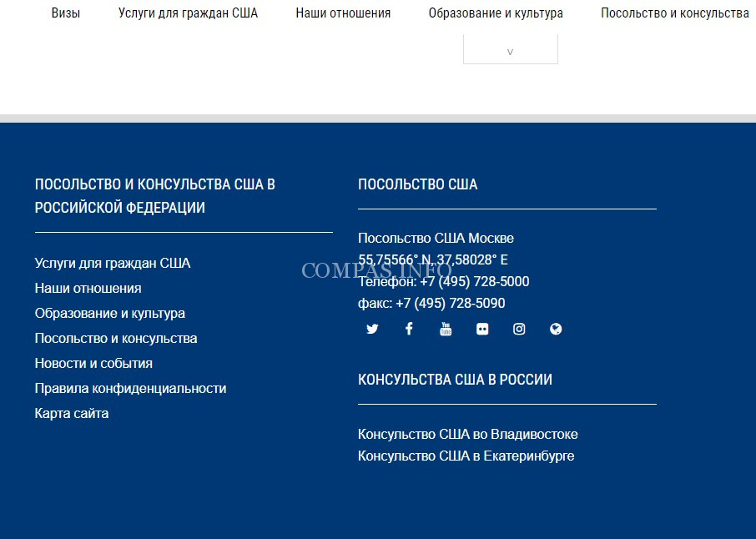This screenshot has width=756, height=539.
Task: Follow footer link Услуги для граждан США
Action: pyautogui.click(x=113, y=263)
